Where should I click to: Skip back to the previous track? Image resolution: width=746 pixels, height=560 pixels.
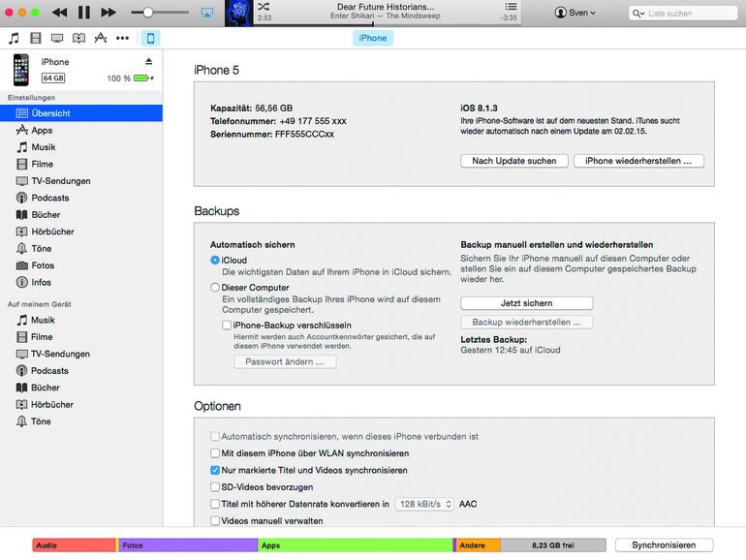click(59, 13)
